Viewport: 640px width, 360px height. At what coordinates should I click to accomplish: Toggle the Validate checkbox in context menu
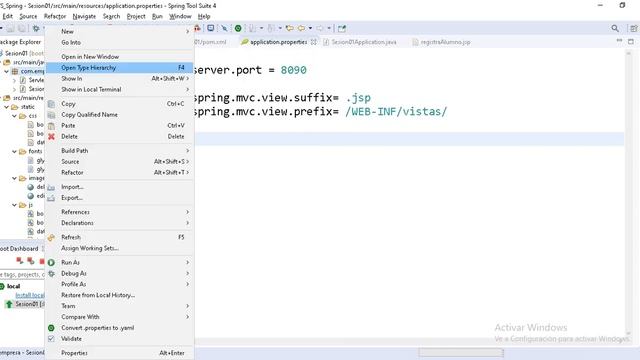(51, 339)
